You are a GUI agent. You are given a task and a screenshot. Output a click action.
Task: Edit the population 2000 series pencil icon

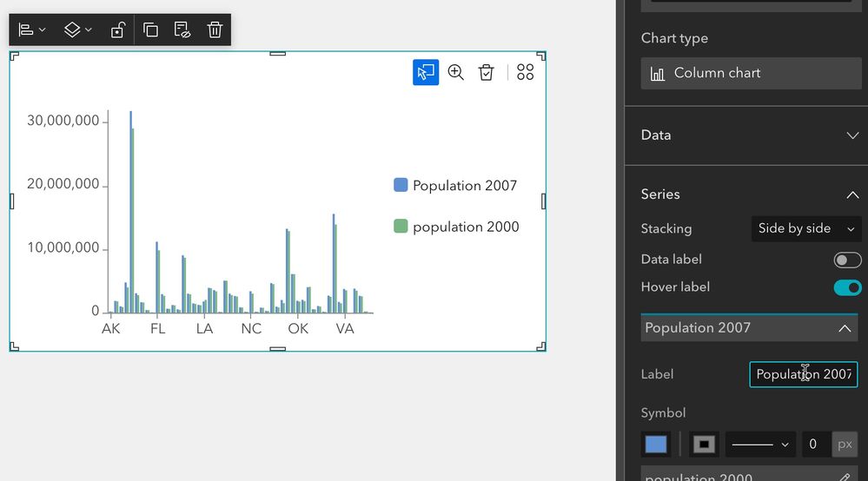click(x=845, y=478)
